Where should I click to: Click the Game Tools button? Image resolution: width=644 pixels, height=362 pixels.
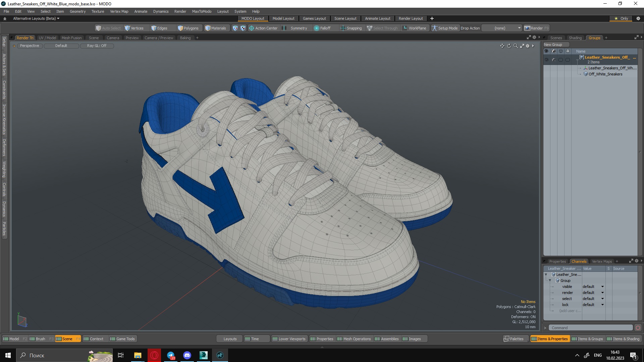click(122, 339)
